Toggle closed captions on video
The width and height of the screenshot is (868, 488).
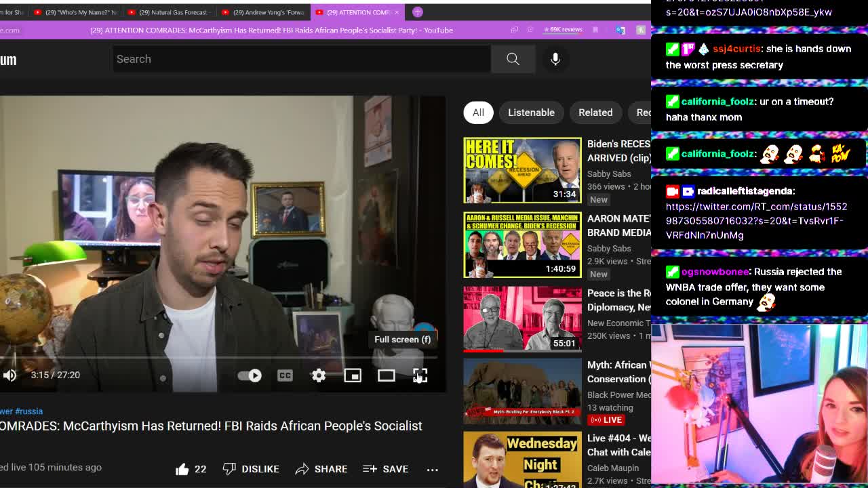click(x=285, y=375)
